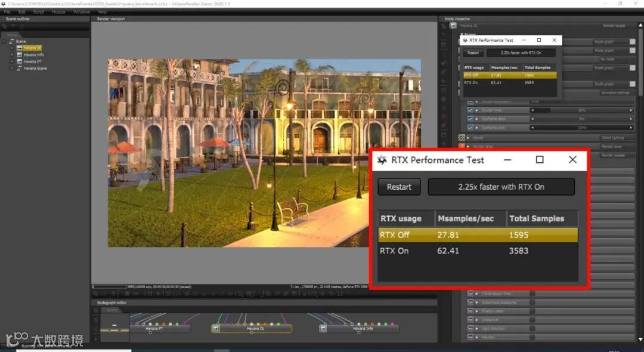Image resolution: width=644 pixels, height=352 pixels.
Task: Expand the Light direction row
Action: (477, 329)
